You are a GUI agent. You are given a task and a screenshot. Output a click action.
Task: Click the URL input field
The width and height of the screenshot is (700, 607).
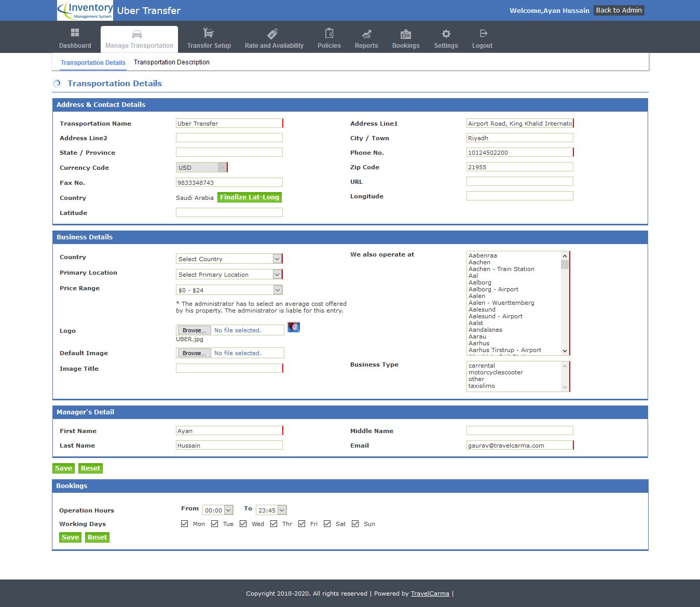(519, 181)
